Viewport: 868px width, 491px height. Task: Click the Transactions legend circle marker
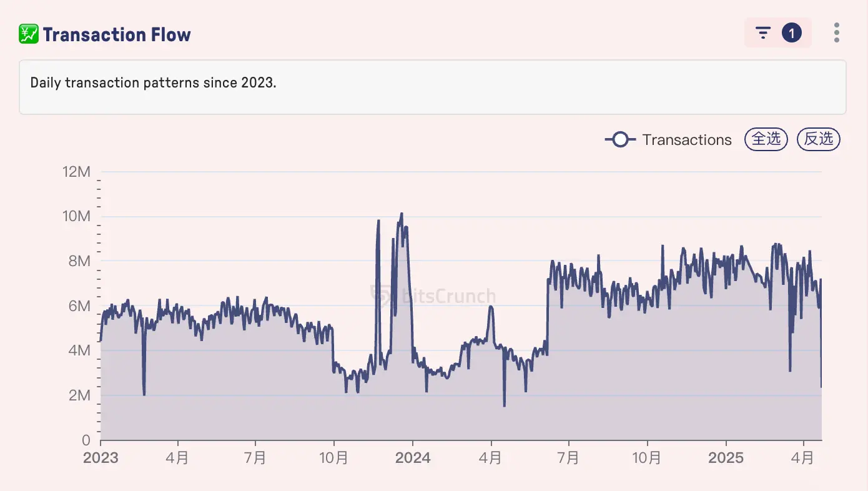[x=620, y=140]
